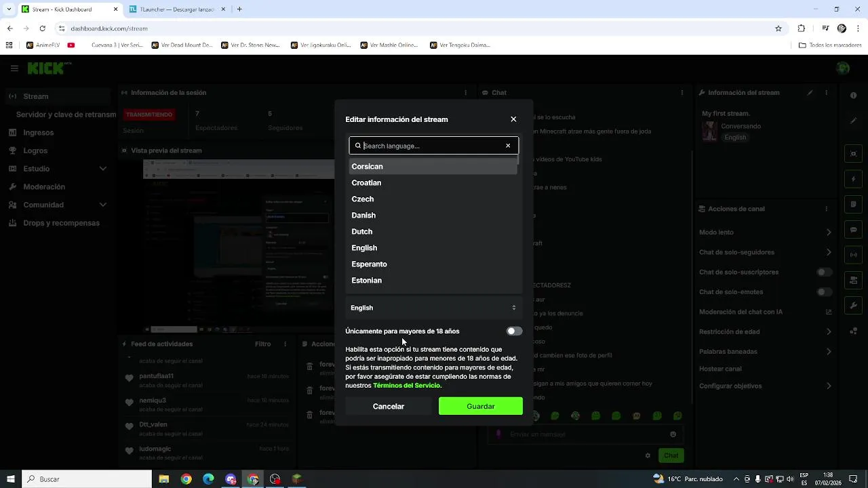
Task: Click the Guardar button
Action: [x=481, y=406]
